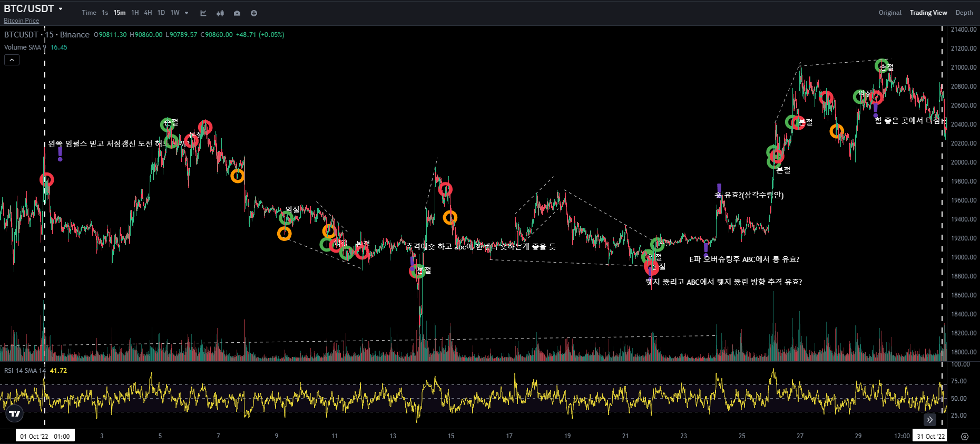
Task: Click the TradingView logo on chart
Action: click(x=15, y=413)
